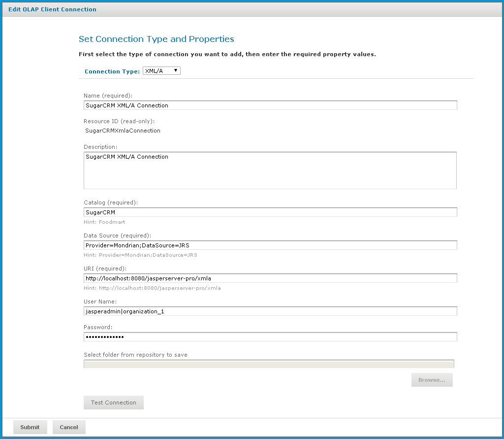Click the 'Hint: Foodmart' text
504x439 pixels.
coord(104,222)
